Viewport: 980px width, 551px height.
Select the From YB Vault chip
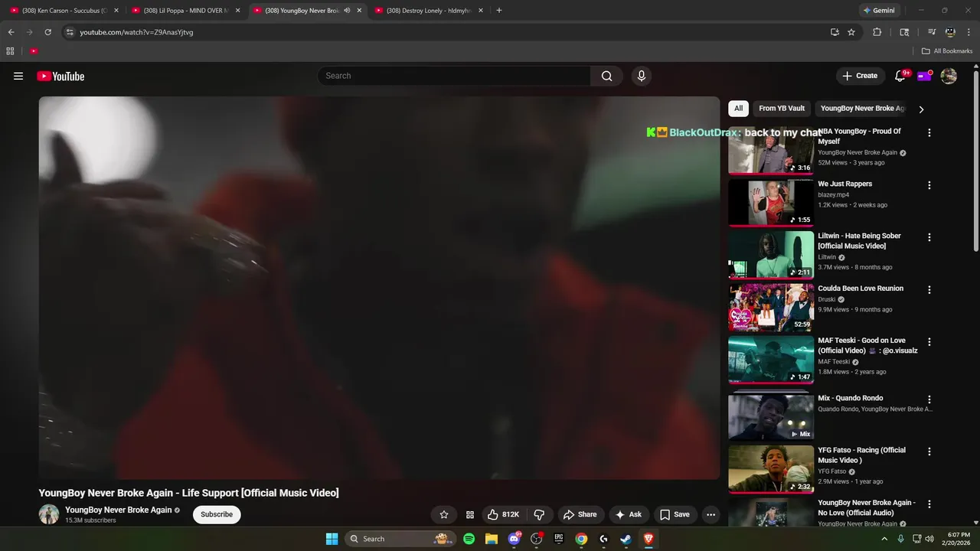(782, 109)
